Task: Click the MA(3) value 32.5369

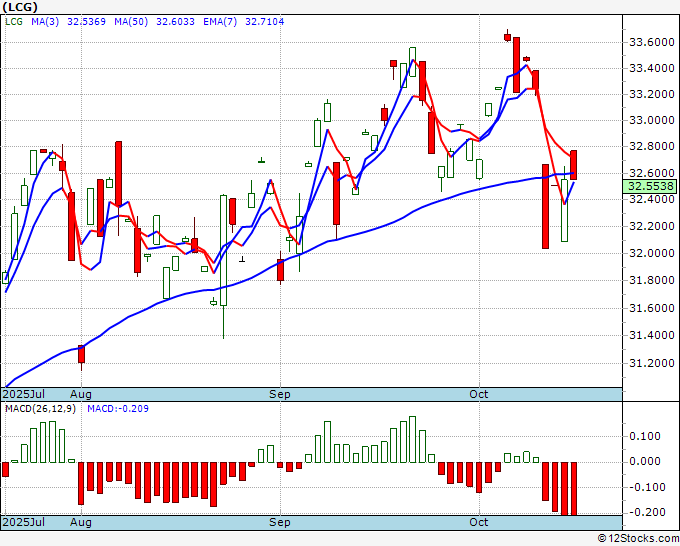Action: click(x=86, y=22)
